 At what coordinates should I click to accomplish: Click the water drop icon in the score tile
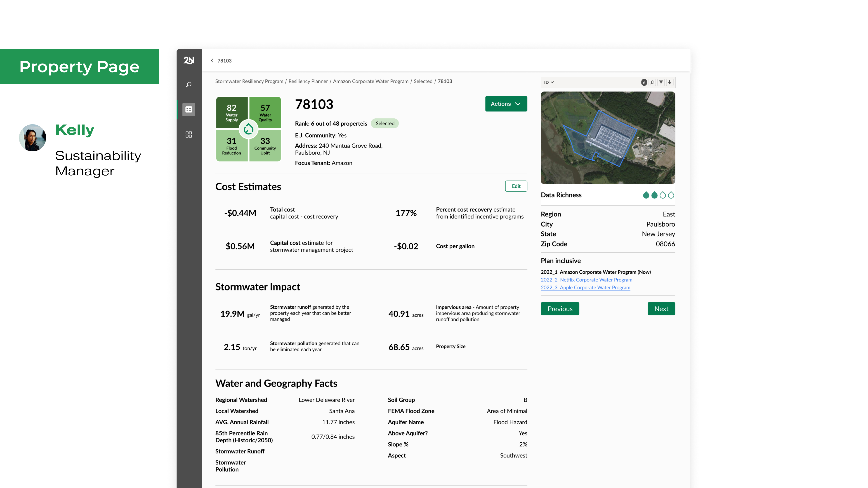click(x=249, y=129)
